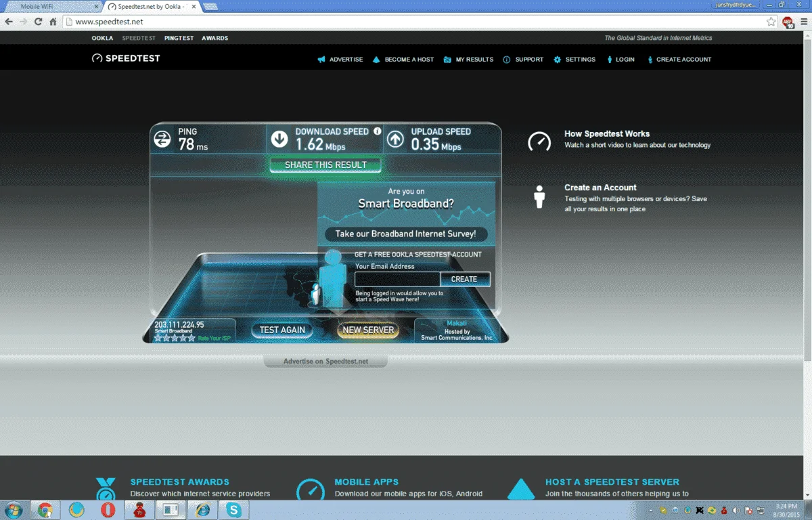Click the TEST AGAIN button
The height and width of the screenshot is (520, 812).
pos(282,330)
